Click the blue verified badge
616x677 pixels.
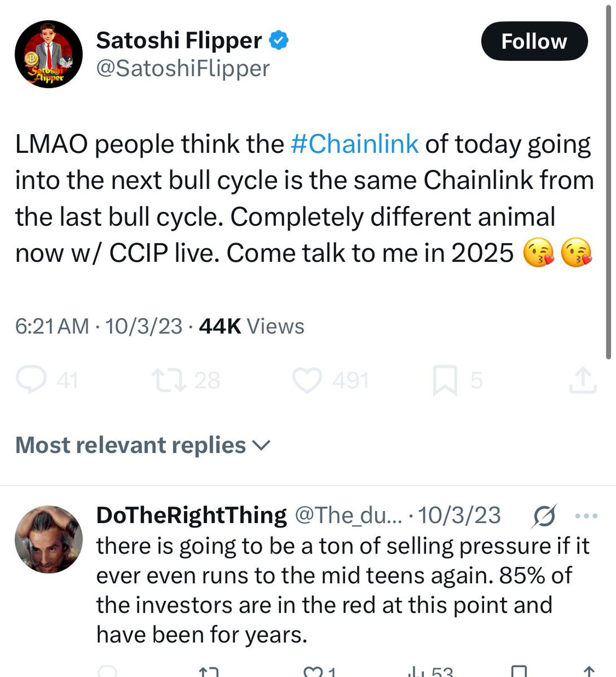[279, 40]
